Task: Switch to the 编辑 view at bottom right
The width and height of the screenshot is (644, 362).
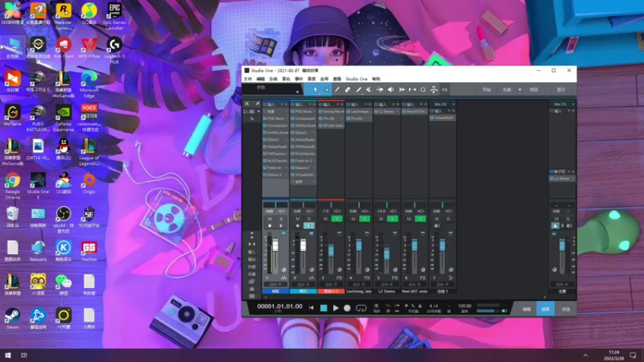Action: [x=526, y=309]
